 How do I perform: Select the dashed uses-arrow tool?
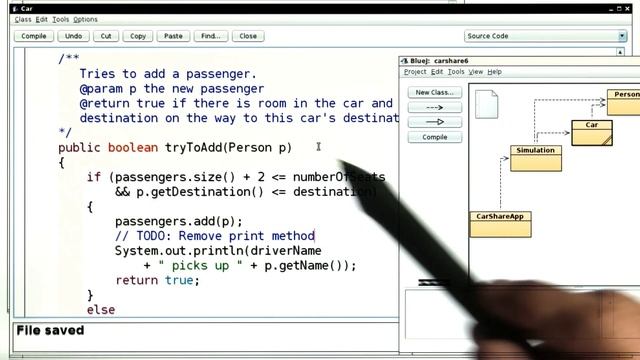tap(435, 107)
